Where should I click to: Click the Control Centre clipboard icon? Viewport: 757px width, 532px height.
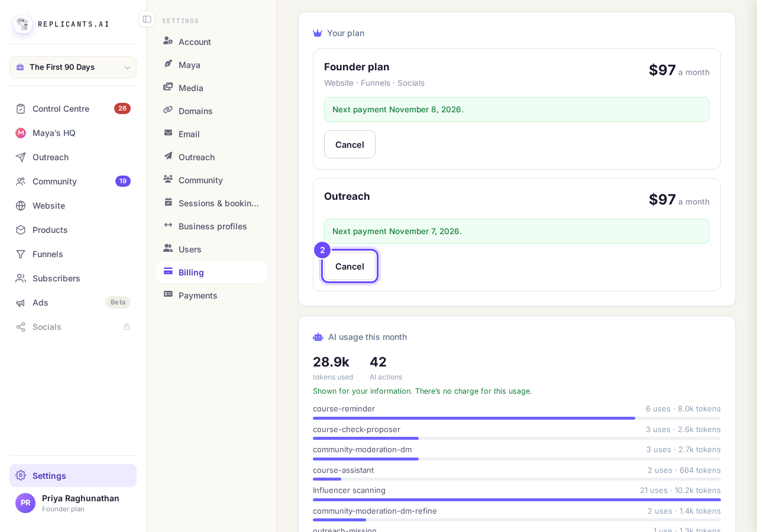[x=21, y=109]
